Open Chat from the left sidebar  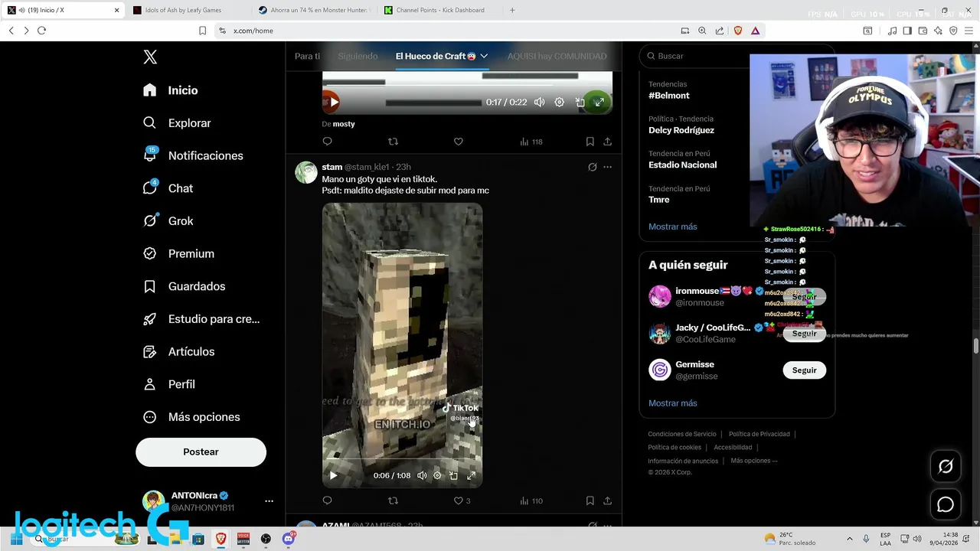click(x=168, y=188)
